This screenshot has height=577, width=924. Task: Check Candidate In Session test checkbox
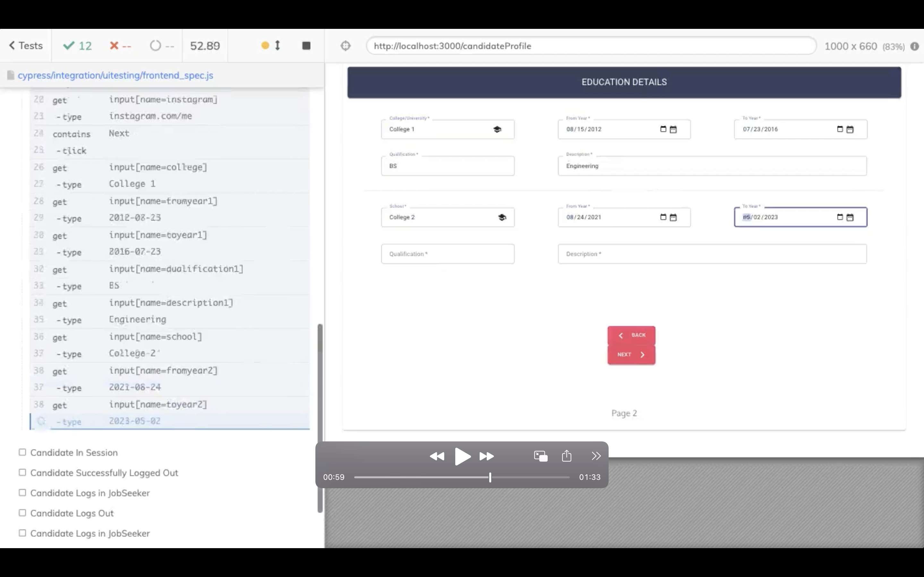[x=22, y=452]
